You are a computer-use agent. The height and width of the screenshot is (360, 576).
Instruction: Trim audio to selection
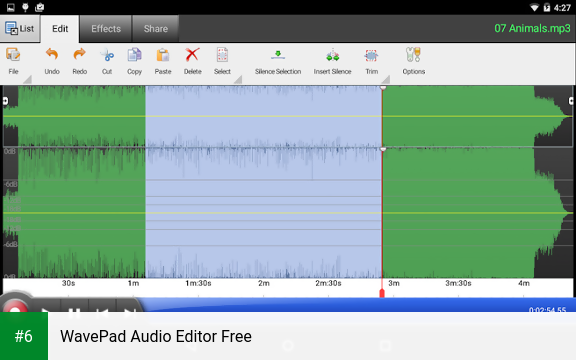click(x=371, y=61)
